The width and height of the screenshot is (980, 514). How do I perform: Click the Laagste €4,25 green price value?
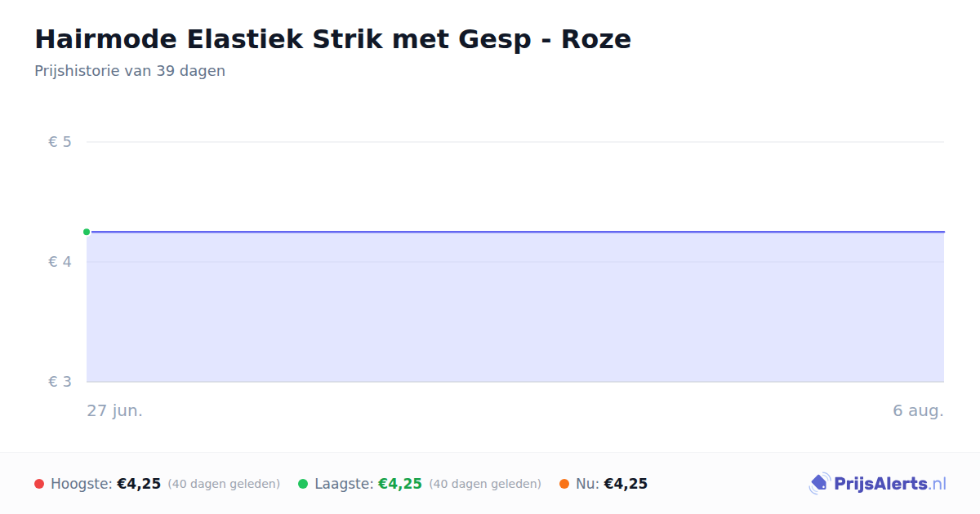click(x=400, y=484)
